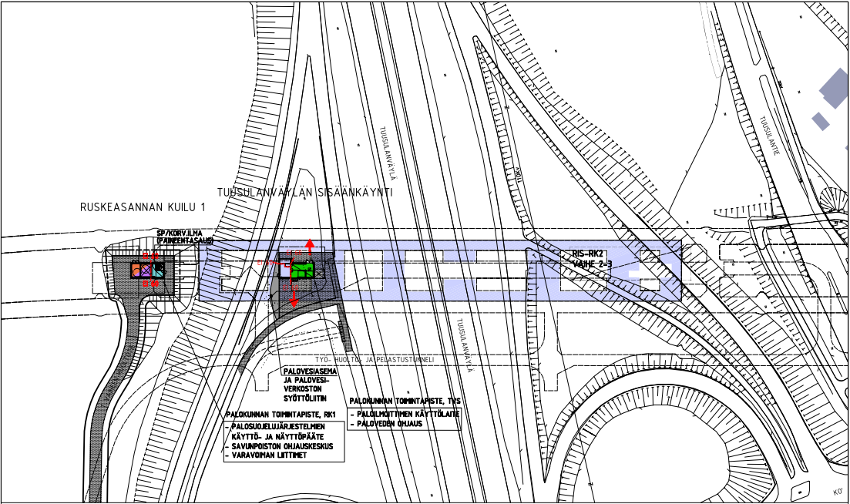Viewport: 850px width, 504px height.
Task: Select the cyan shaft block
Action: tap(158, 270)
